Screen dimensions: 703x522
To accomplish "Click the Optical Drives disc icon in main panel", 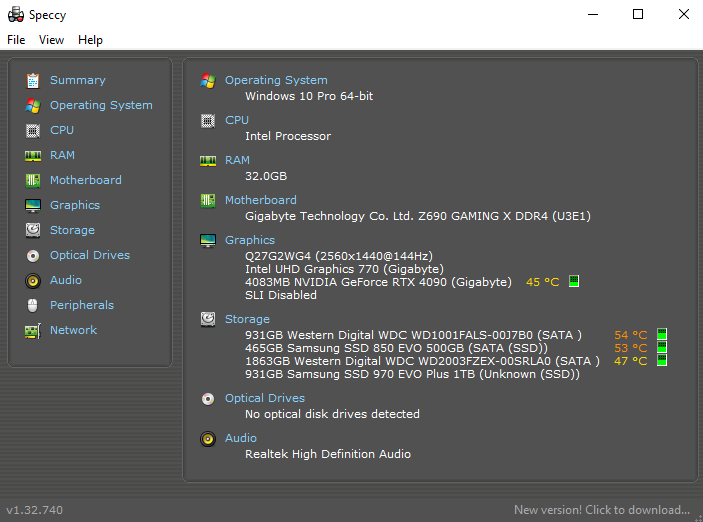I will (208, 399).
